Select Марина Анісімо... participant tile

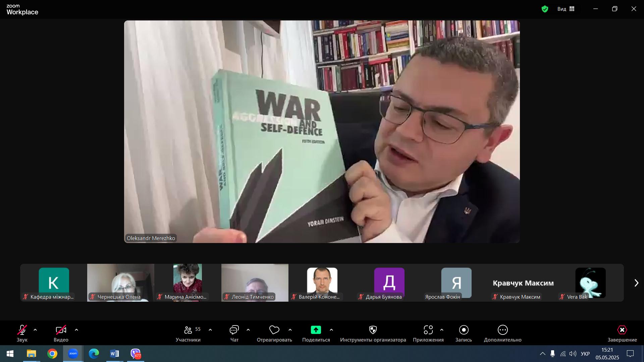188,283
